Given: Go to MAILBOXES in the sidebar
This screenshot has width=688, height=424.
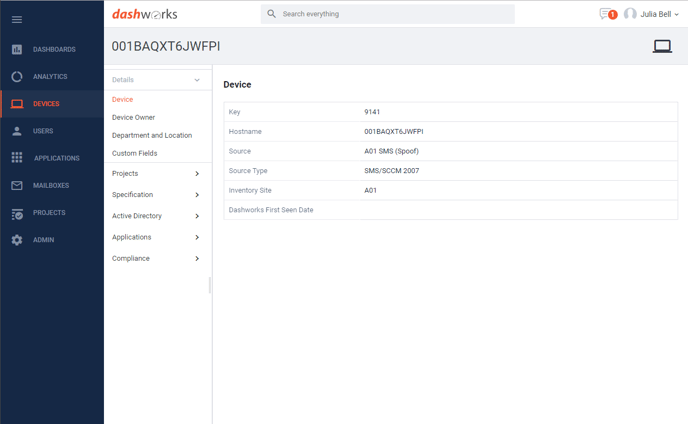Looking at the screenshot, I should 51,185.
